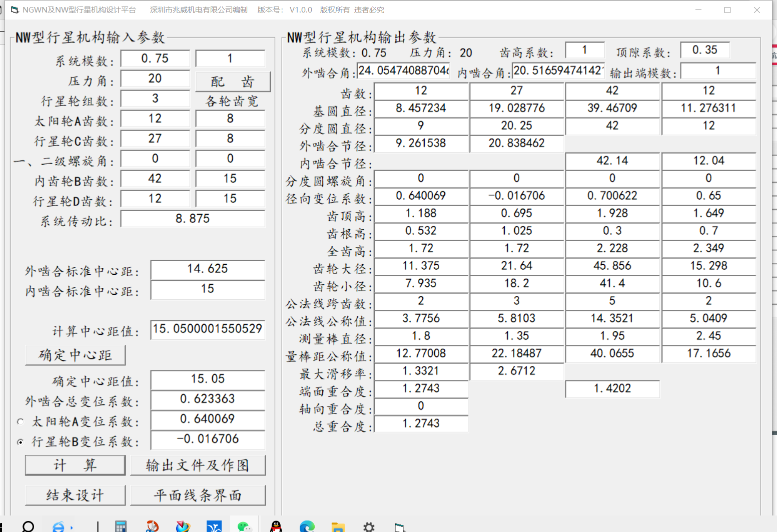Click the 行星轮组数 field showing 3
The image size is (777, 532).
point(155,99)
